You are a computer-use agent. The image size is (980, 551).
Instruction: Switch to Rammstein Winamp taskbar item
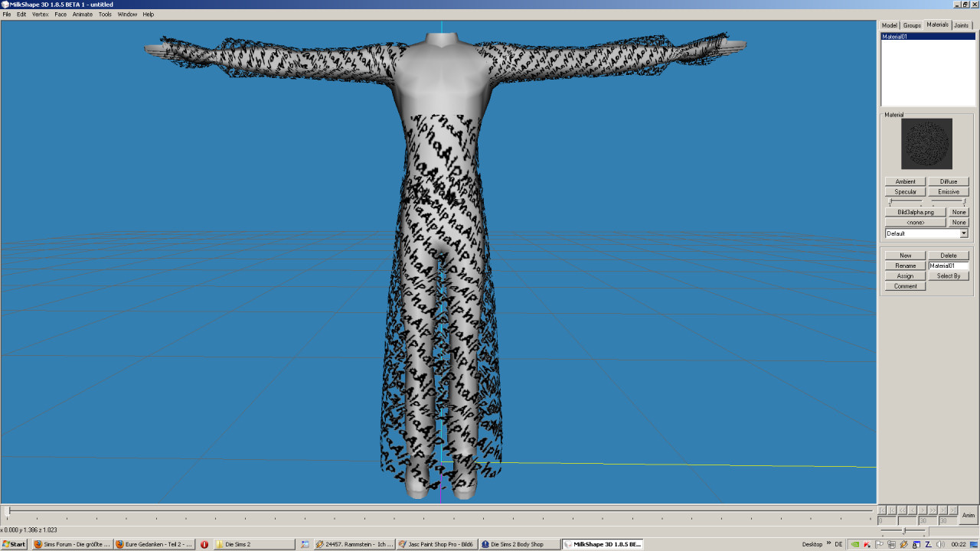354,544
